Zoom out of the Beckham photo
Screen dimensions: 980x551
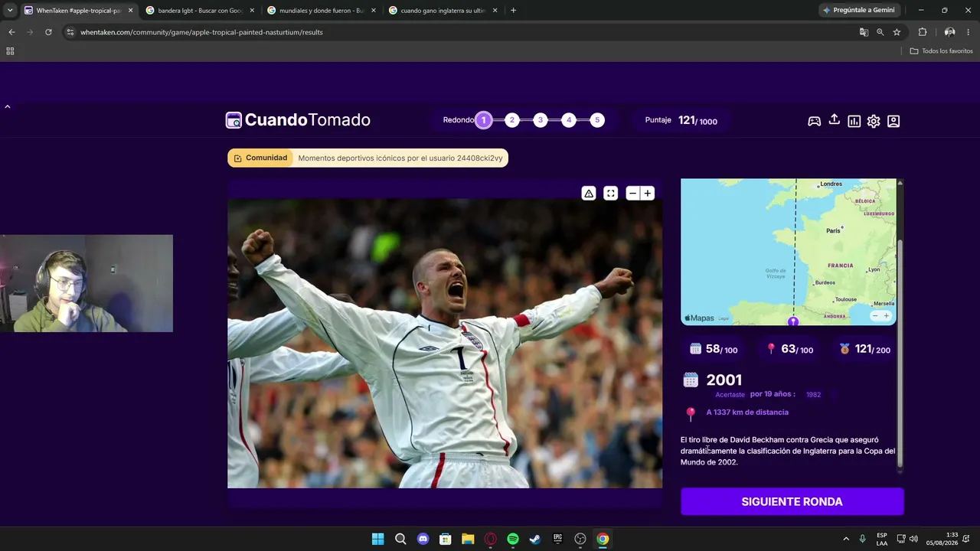[x=632, y=194]
